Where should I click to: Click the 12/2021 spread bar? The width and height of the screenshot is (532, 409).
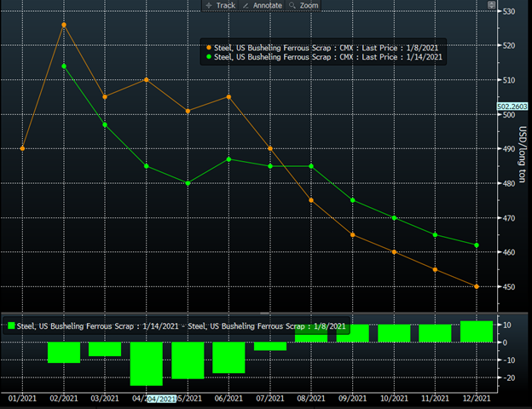pos(477,331)
